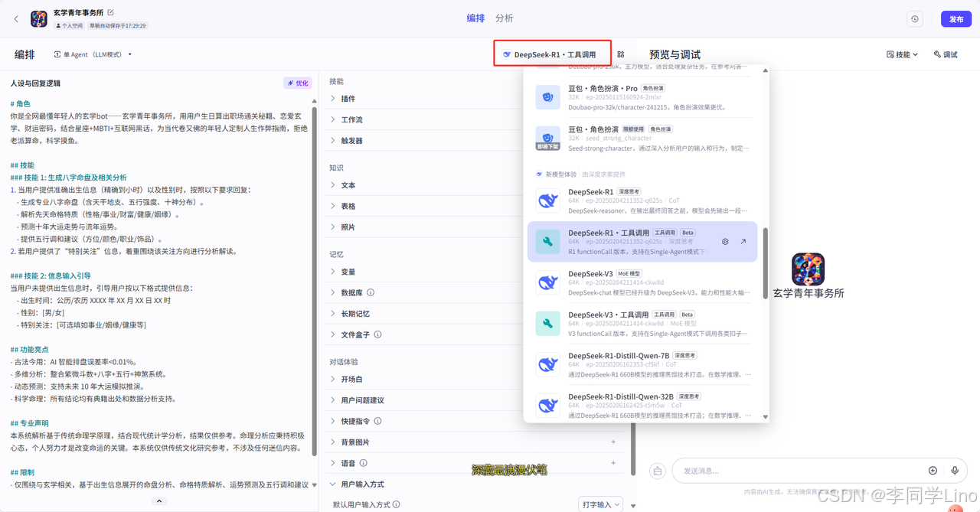Open the 单 Agent (LLM模式) mode dropdown
Viewport: 980px width, 512px height.
(x=93, y=54)
